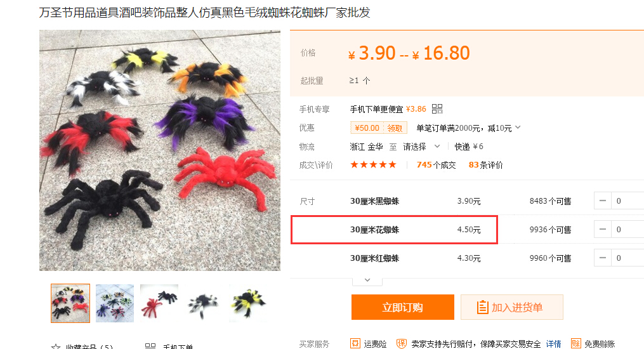Viewport: 644px width, 349px height.
Task: Click the favorite product star icon
Action: 56,346
